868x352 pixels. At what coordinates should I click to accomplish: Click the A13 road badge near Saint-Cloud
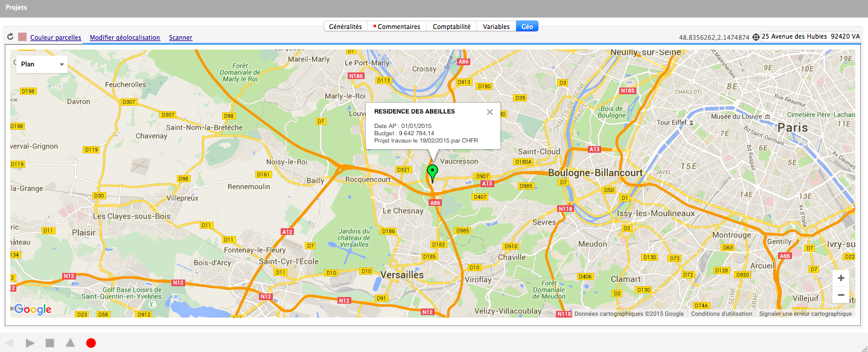click(595, 149)
